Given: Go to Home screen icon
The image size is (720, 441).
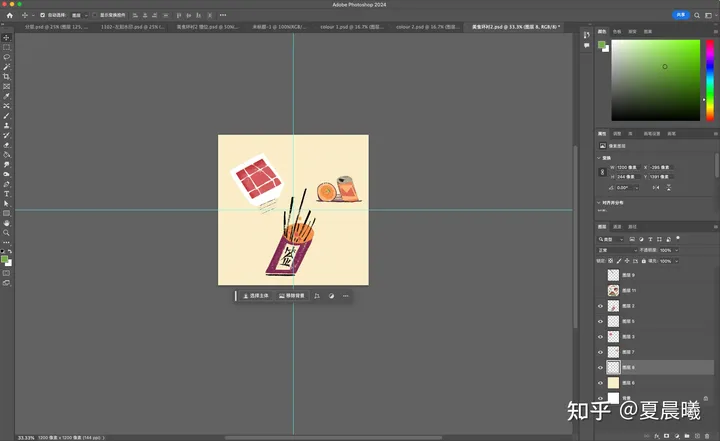Looking at the screenshot, I should click(x=10, y=15).
